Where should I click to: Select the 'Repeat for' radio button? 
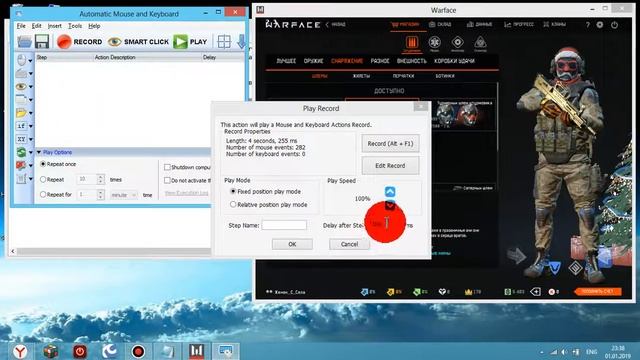[43, 195]
